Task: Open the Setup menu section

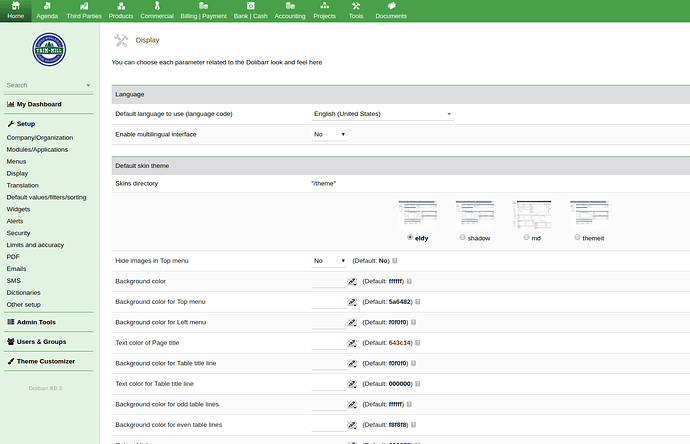Action: pyautogui.click(x=21, y=124)
